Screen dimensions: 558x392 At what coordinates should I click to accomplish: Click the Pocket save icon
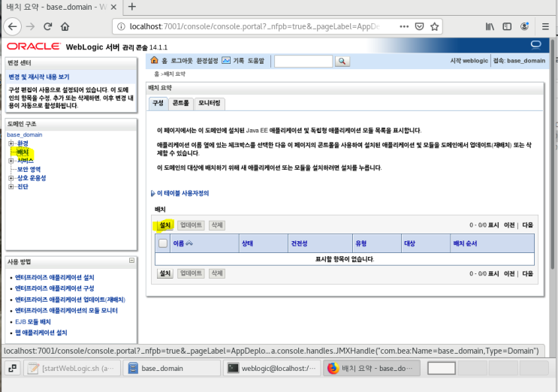pyautogui.click(x=420, y=27)
